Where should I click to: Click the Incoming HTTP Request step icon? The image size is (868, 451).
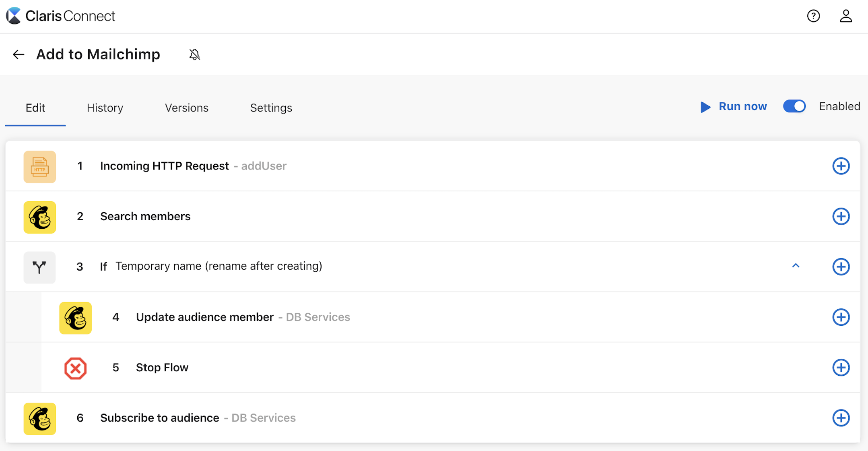[x=39, y=167]
